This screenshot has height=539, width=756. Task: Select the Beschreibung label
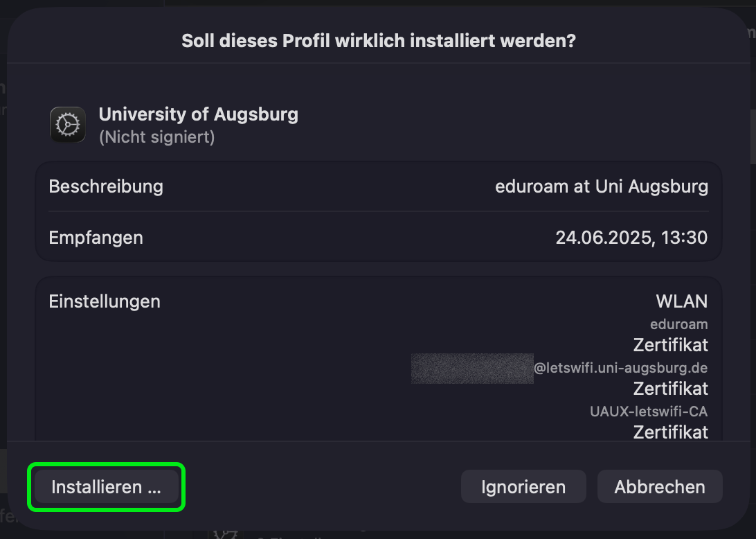(106, 186)
